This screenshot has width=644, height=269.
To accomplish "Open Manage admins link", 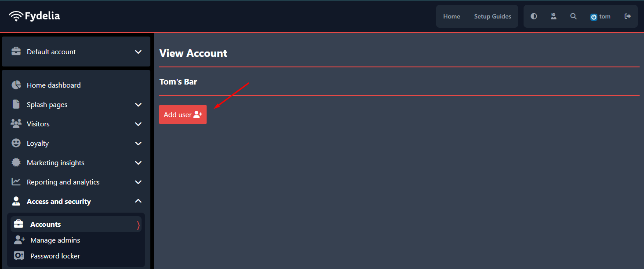I will [x=55, y=240].
